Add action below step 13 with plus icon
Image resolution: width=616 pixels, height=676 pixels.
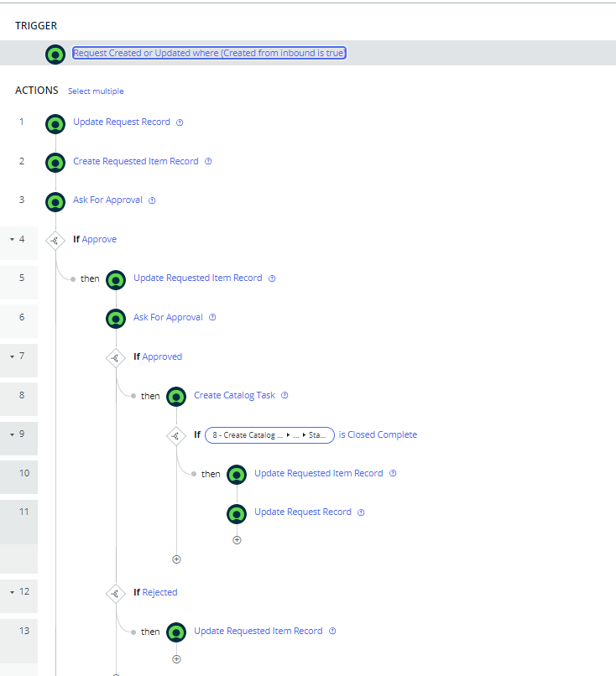tap(176, 659)
